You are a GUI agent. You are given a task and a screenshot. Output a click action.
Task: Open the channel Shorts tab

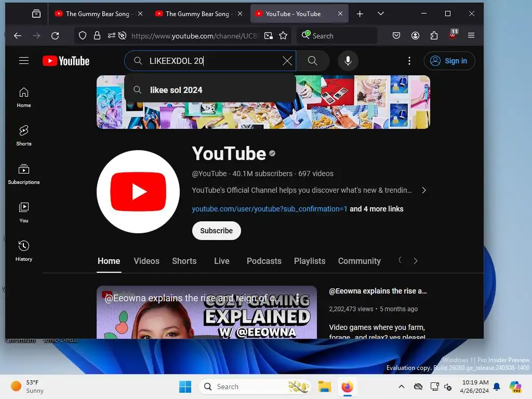[184, 261]
